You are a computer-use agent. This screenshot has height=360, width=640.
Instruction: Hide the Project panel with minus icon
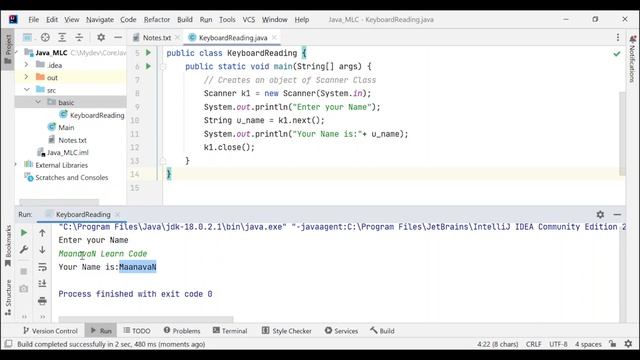[118, 38]
